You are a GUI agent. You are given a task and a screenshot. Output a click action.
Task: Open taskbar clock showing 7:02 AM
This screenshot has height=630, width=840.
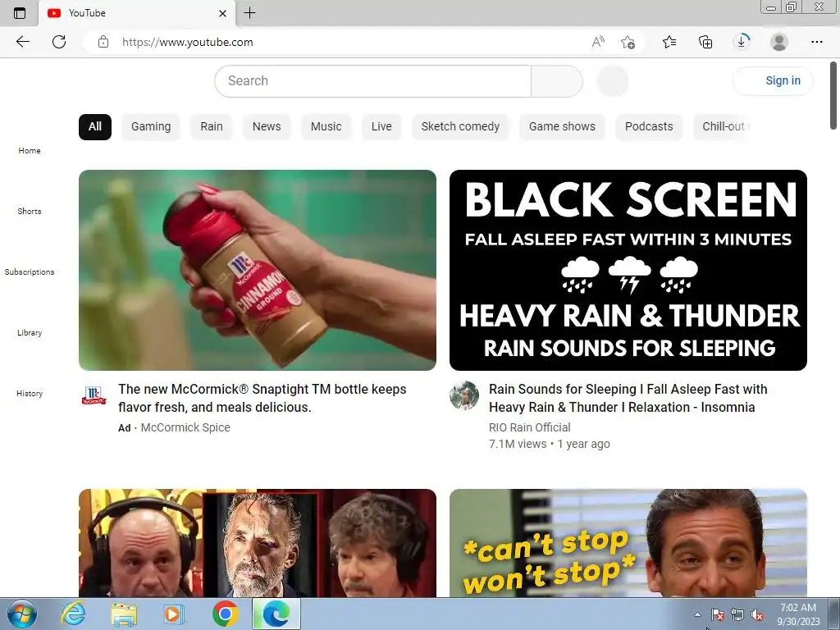(798, 614)
